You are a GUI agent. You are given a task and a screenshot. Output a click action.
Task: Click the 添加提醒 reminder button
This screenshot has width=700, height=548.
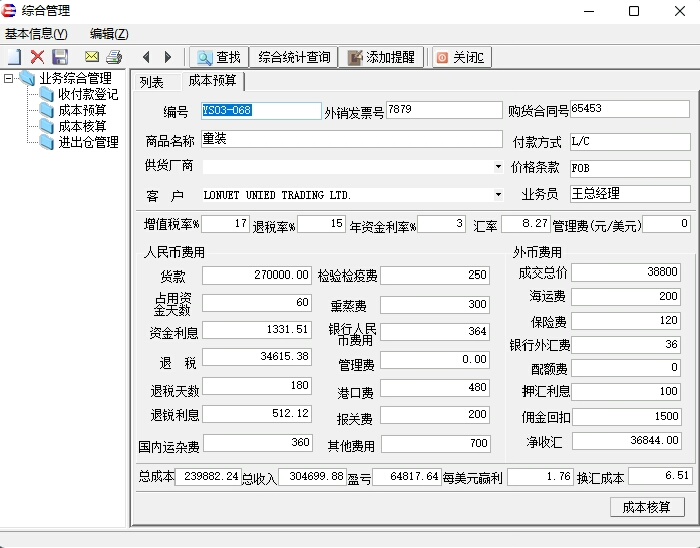[382, 57]
